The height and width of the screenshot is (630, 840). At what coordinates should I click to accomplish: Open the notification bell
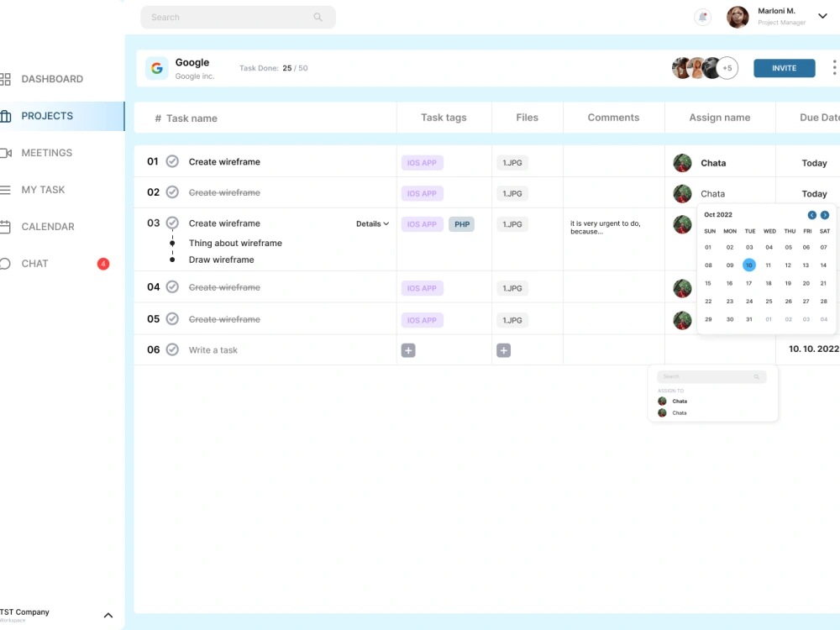[x=702, y=17]
